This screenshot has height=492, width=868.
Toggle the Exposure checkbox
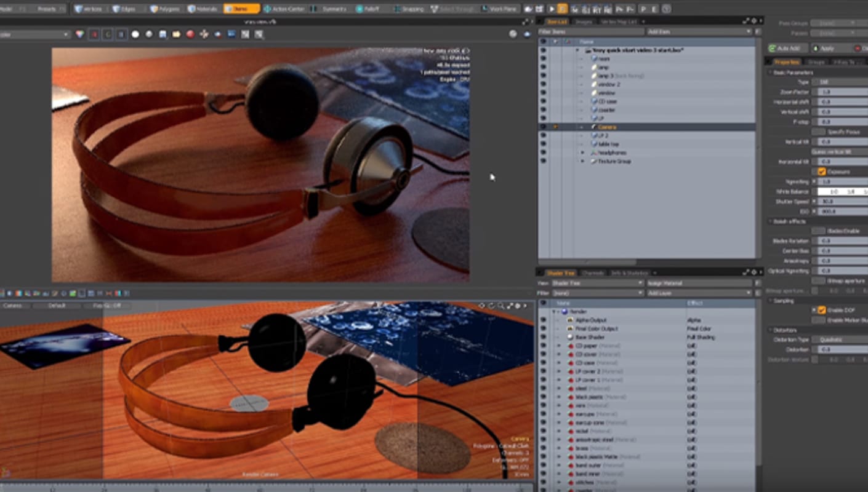(821, 172)
